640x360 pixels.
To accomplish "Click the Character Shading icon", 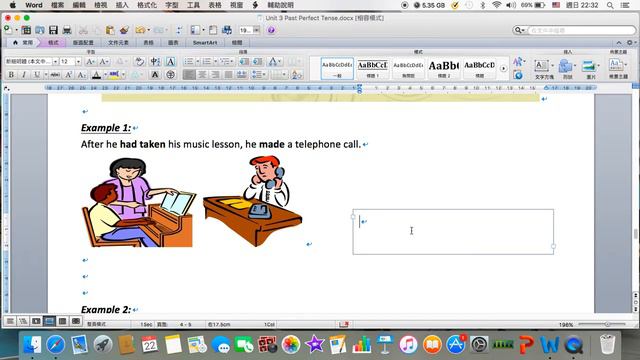I will [x=155, y=75].
